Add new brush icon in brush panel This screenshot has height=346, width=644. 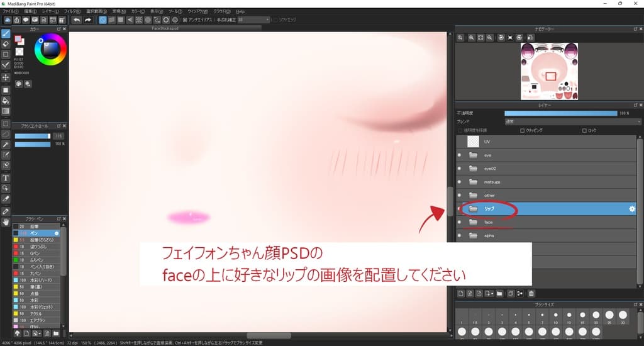point(26,333)
